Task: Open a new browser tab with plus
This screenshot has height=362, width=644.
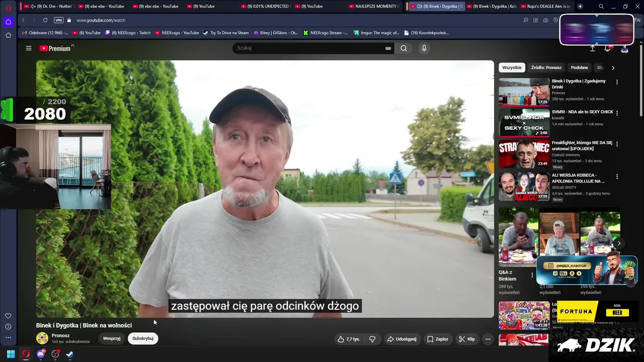Action: [580, 7]
